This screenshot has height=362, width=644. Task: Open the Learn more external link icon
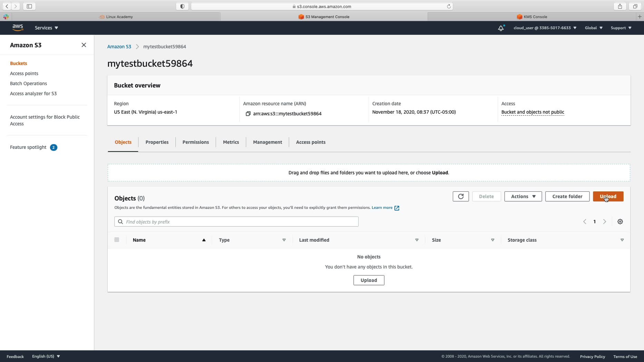point(397,208)
